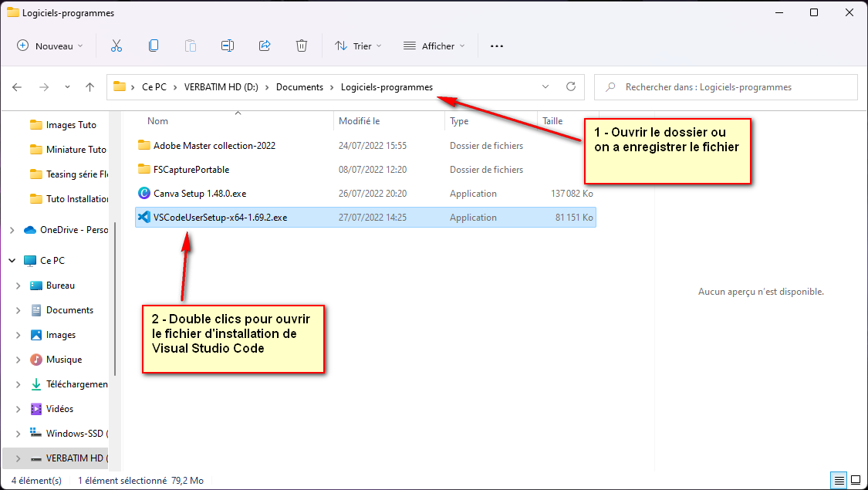This screenshot has height=490, width=868.
Task: Refresh the current folder view
Action: (571, 87)
